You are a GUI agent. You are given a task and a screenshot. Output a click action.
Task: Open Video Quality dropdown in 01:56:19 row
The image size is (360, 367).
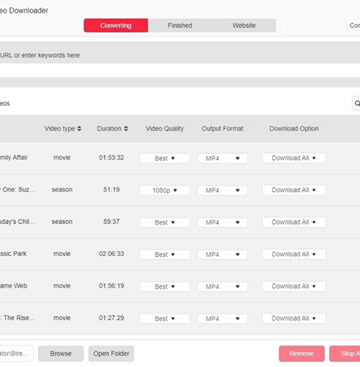click(x=165, y=287)
